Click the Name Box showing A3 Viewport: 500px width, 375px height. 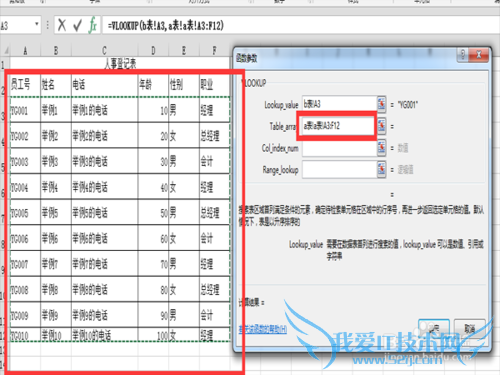tap(17, 25)
